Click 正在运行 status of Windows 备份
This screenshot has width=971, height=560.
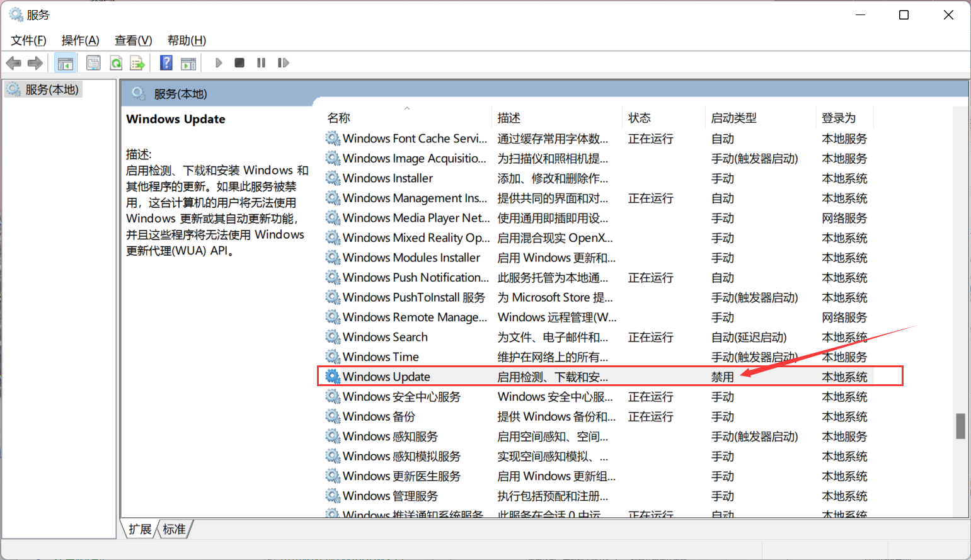coord(651,416)
